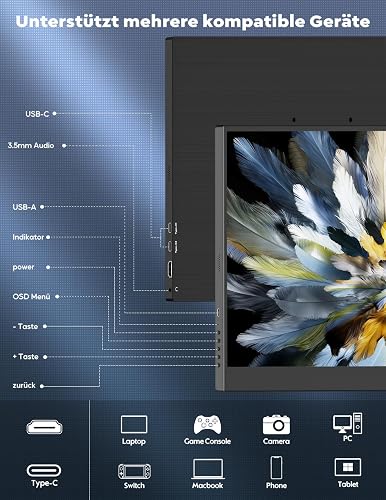Click the Game Console controller icon
Screen dimensions: 386x500
click(x=207, y=424)
